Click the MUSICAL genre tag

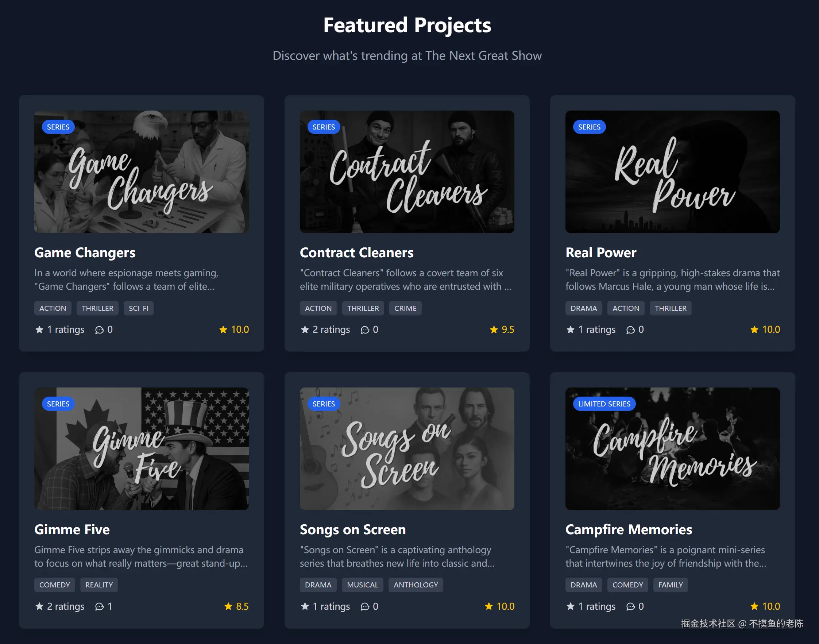tap(363, 585)
